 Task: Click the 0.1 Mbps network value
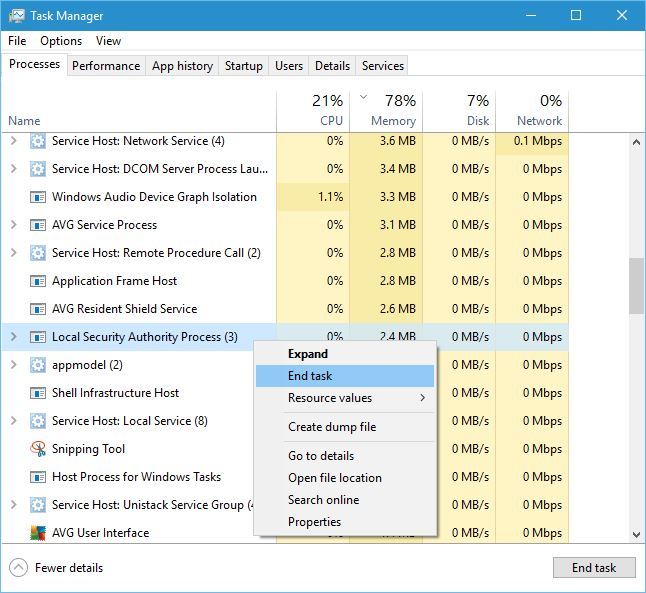538,141
